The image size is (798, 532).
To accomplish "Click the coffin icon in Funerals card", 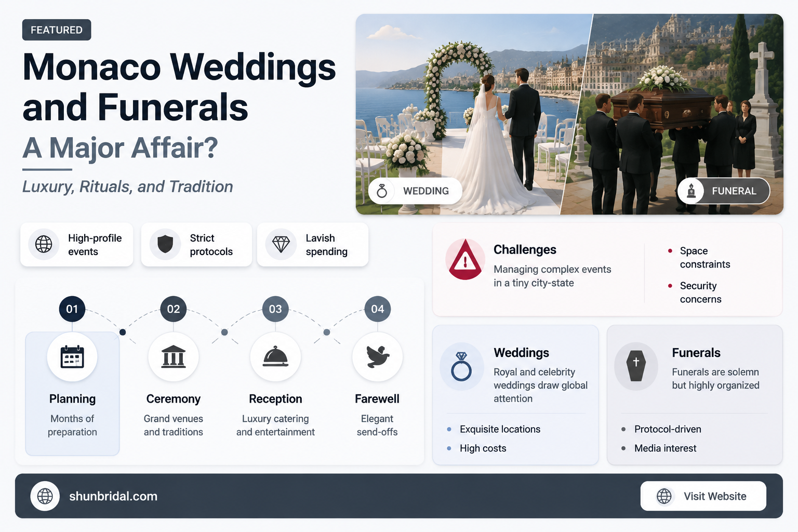I will click(636, 366).
